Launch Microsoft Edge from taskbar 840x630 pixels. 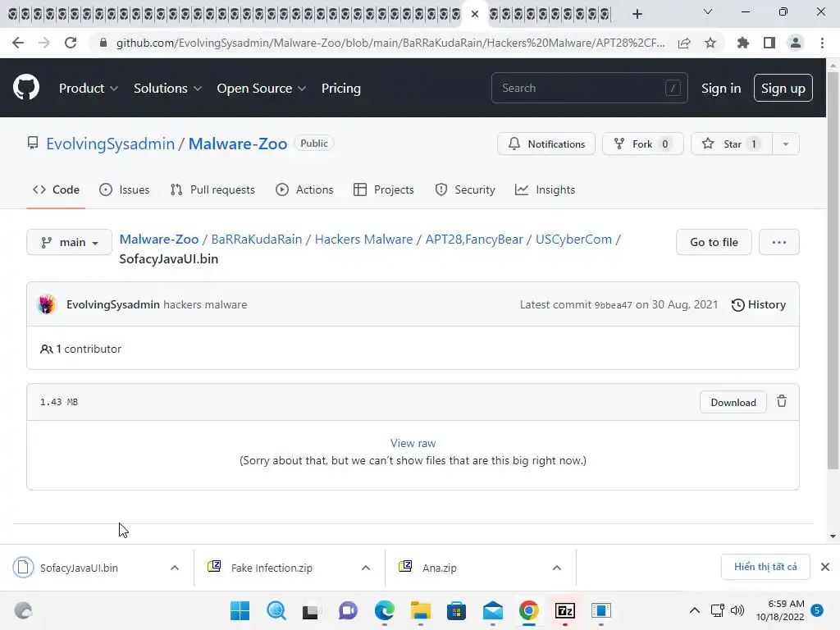tap(385, 610)
